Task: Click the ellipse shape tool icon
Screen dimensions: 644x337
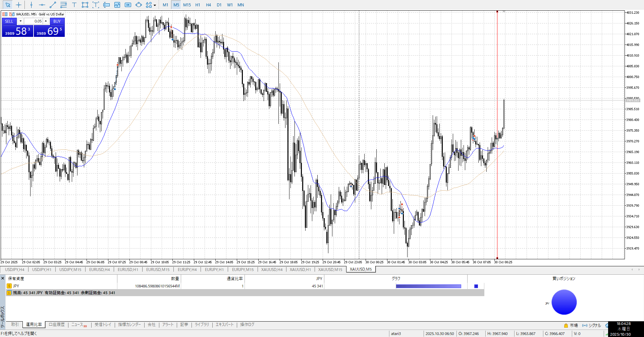Action: click(x=139, y=5)
